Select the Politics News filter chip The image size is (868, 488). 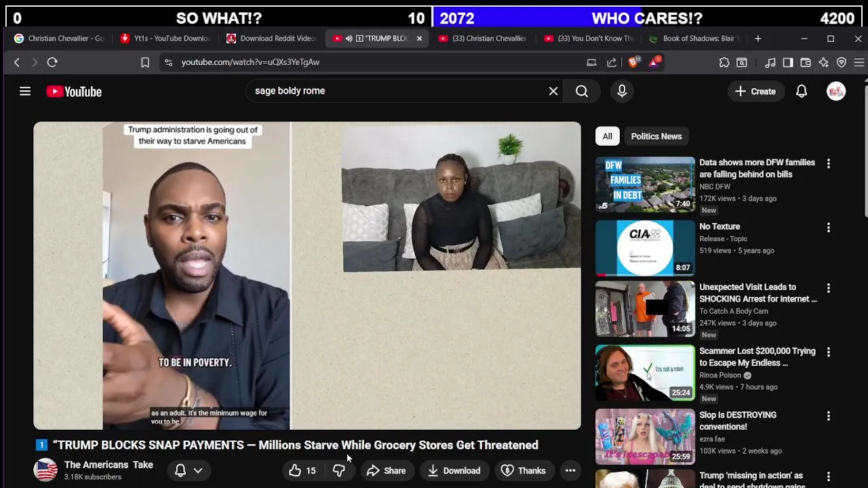[x=656, y=136]
